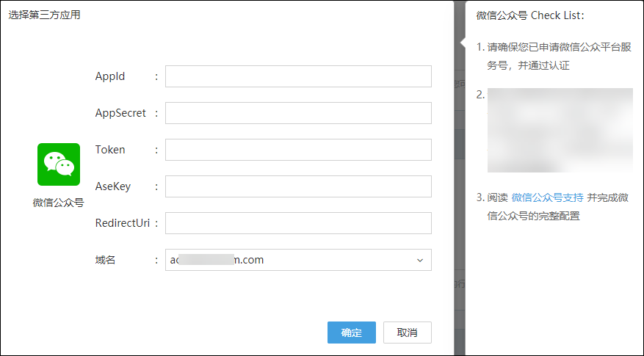This screenshot has height=356, width=644.
Task: Confirm with the 确定 button
Action: 352,333
